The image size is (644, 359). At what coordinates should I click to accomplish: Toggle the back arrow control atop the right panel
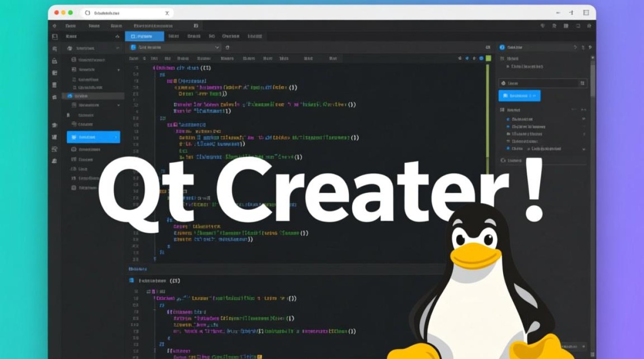pyautogui.click(x=575, y=47)
